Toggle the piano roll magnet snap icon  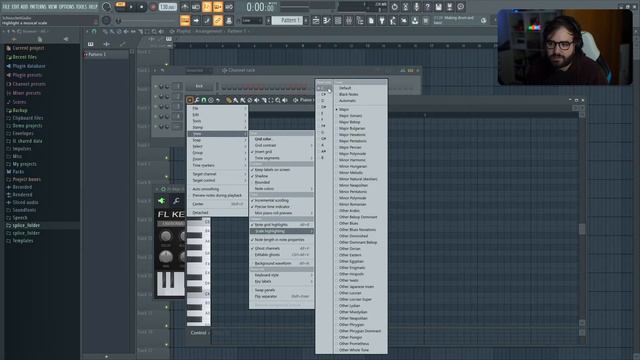click(x=204, y=100)
